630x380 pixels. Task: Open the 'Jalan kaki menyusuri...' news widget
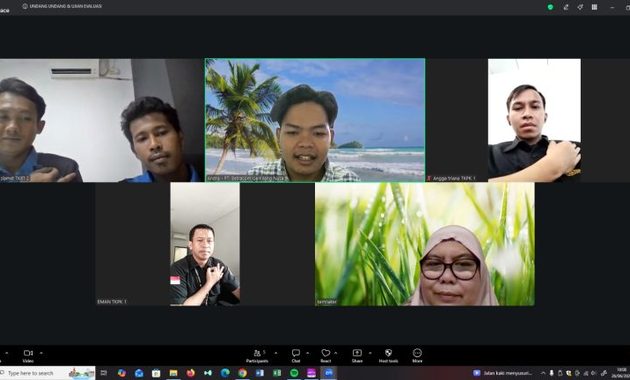click(503, 373)
